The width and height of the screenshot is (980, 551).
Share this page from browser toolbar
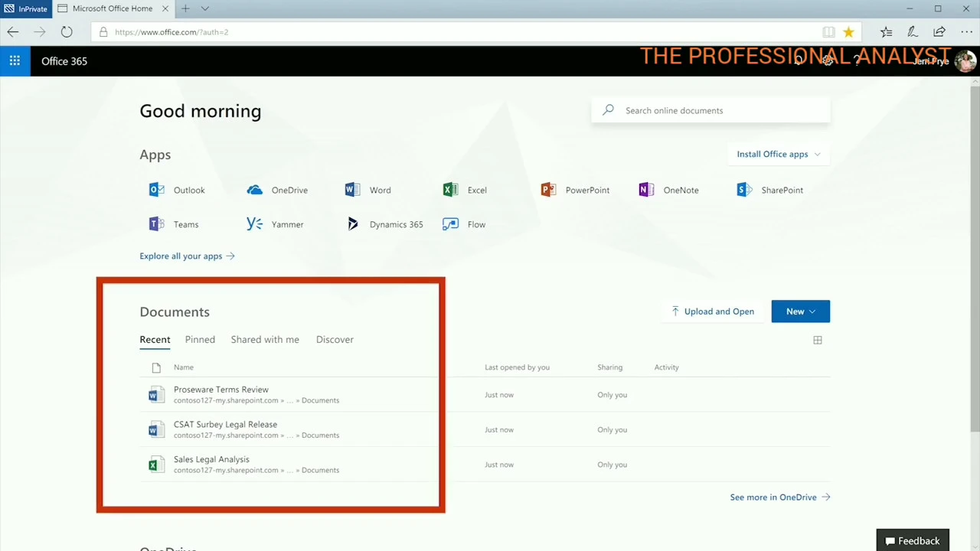coord(939,32)
